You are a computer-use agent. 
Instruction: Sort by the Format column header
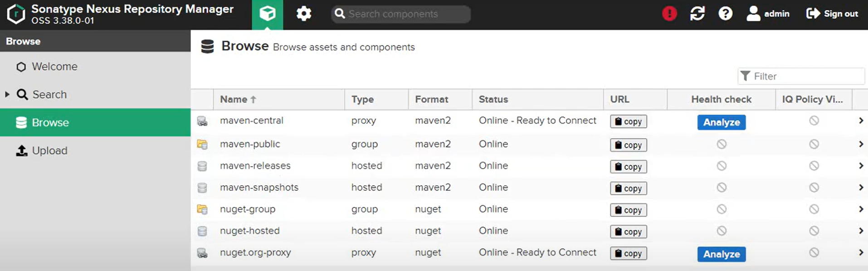click(x=440, y=99)
